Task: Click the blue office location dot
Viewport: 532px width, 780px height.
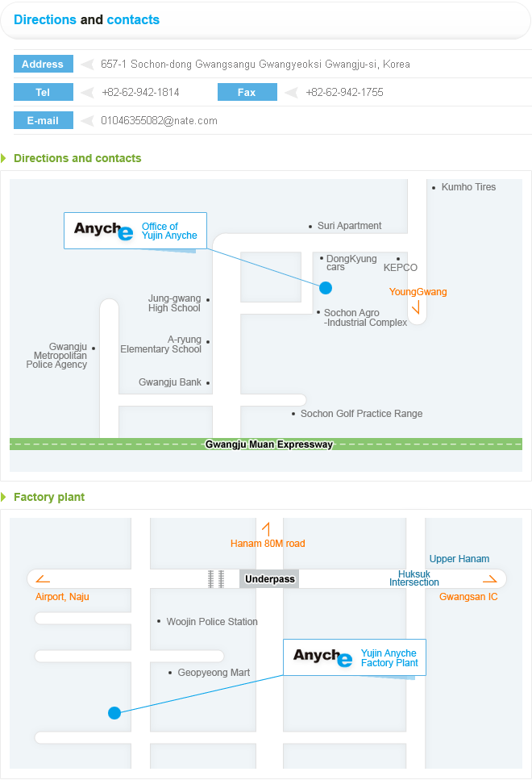Action: point(326,287)
